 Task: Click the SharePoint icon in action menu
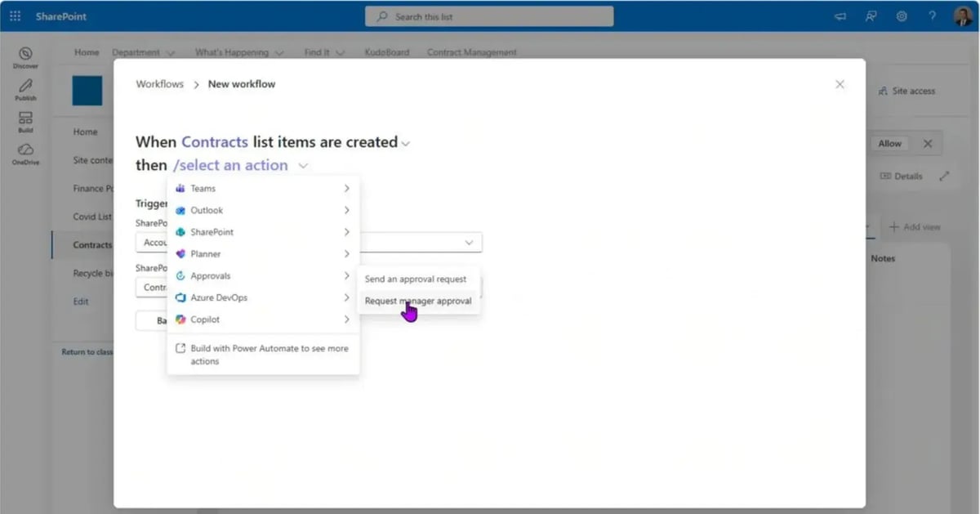(181, 232)
